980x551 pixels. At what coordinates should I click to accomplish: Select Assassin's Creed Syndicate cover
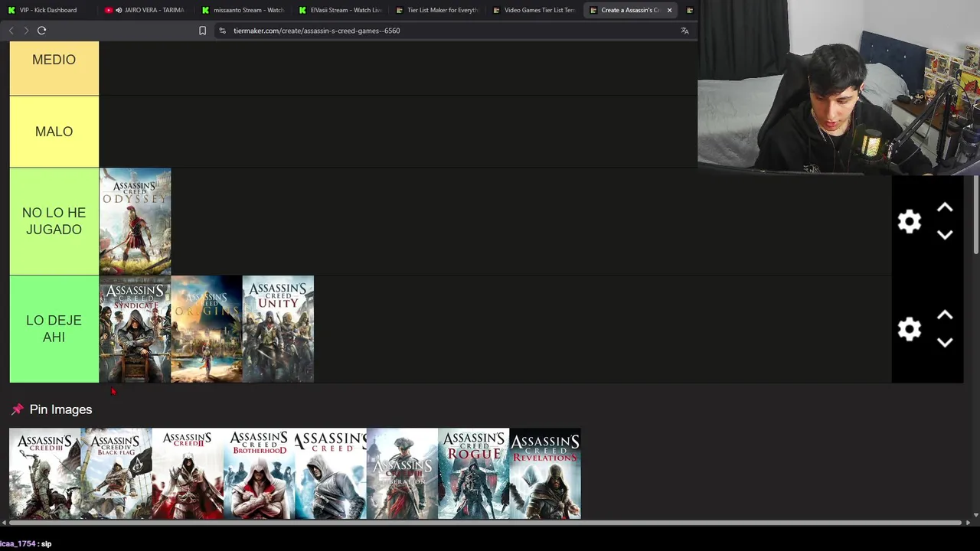pyautogui.click(x=135, y=329)
